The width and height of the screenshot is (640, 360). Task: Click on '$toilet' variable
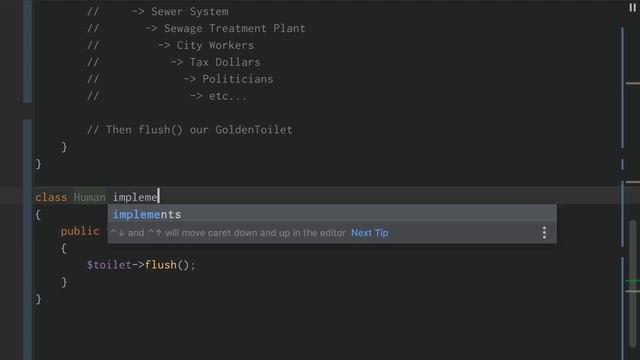click(x=109, y=265)
